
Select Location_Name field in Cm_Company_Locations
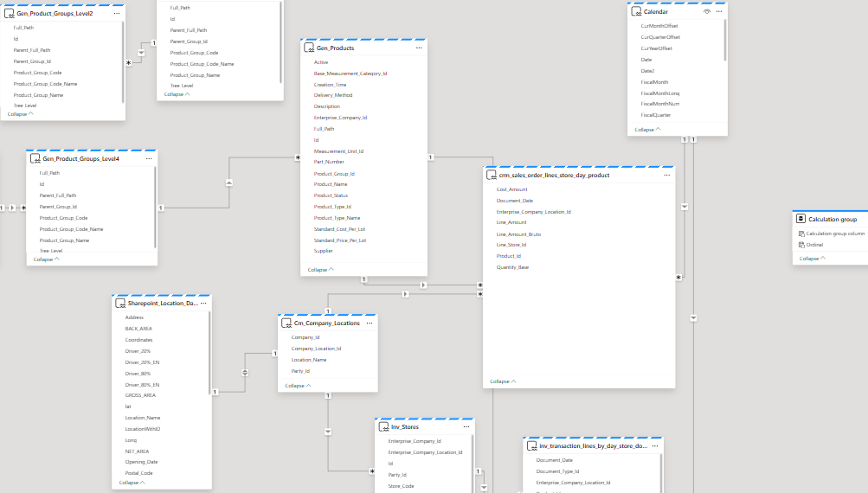[309, 360]
